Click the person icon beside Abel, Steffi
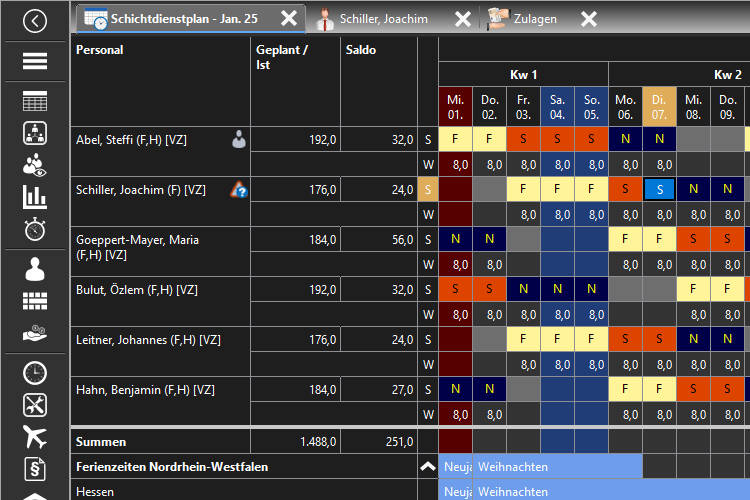This screenshot has width=750, height=500. 238,140
